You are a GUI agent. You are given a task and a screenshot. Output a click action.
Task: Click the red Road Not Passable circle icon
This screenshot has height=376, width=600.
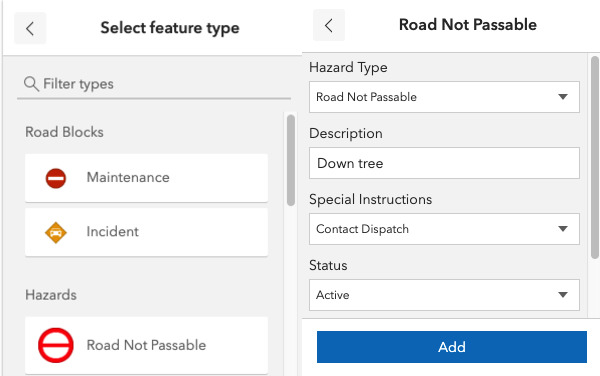(x=56, y=345)
